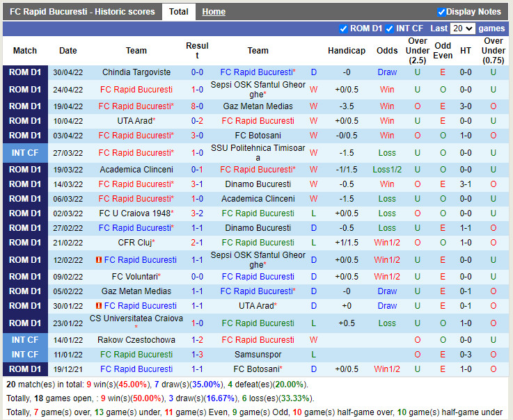Click the 3-2 score of FC U Craiova 1948 match
Image resolution: width=513 pixels, height=420 pixels.
[x=197, y=213]
